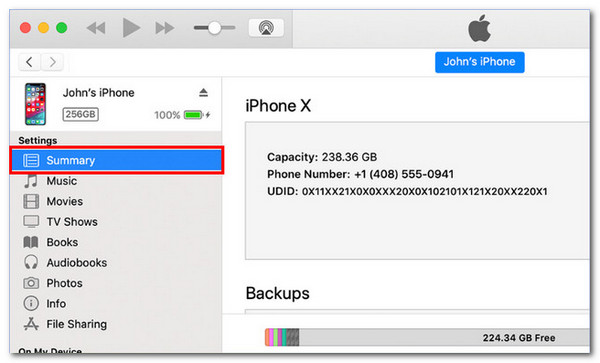The width and height of the screenshot is (600, 363).
Task: Skip ahead with the fast-forward button
Action: click(x=165, y=28)
